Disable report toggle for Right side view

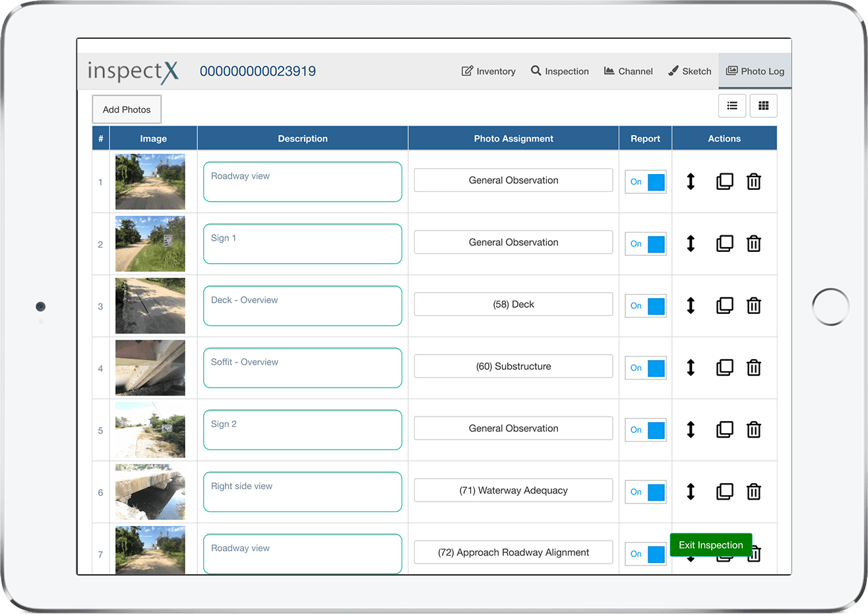pyautogui.click(x=645, y=492)
